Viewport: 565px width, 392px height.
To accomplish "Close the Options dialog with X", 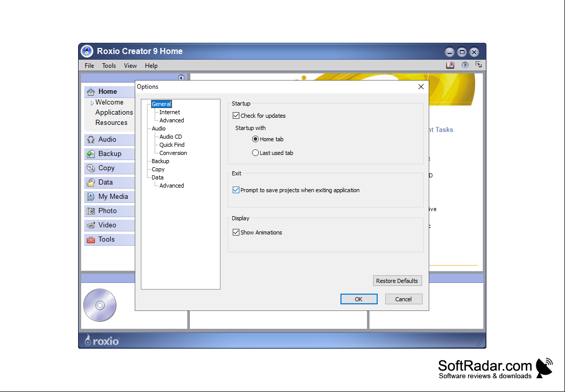I will coord(421,87).
